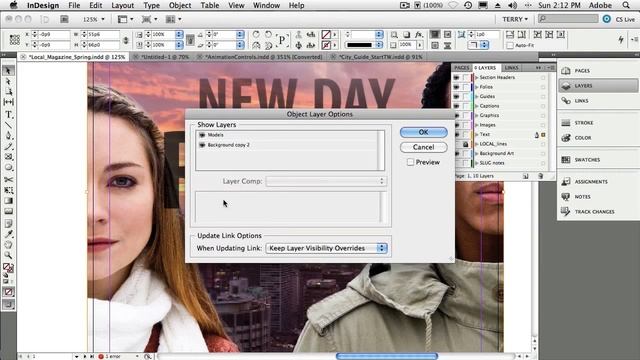Viewport: 640px width, 360px height.
Task: Open the Color panel icon
Action: coord(566,138)
